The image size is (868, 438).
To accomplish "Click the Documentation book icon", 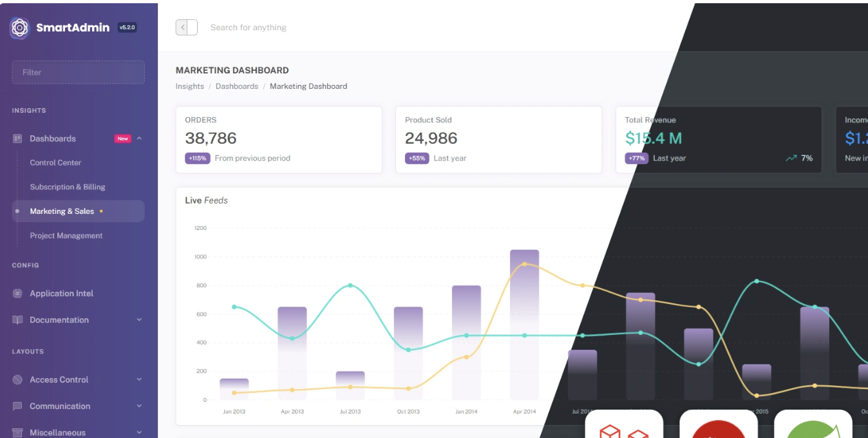I will click(x=17, y=319).
